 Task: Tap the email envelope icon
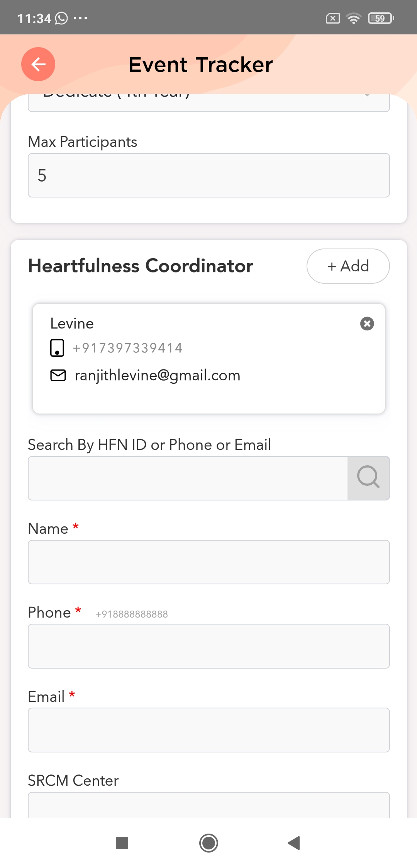58,375
